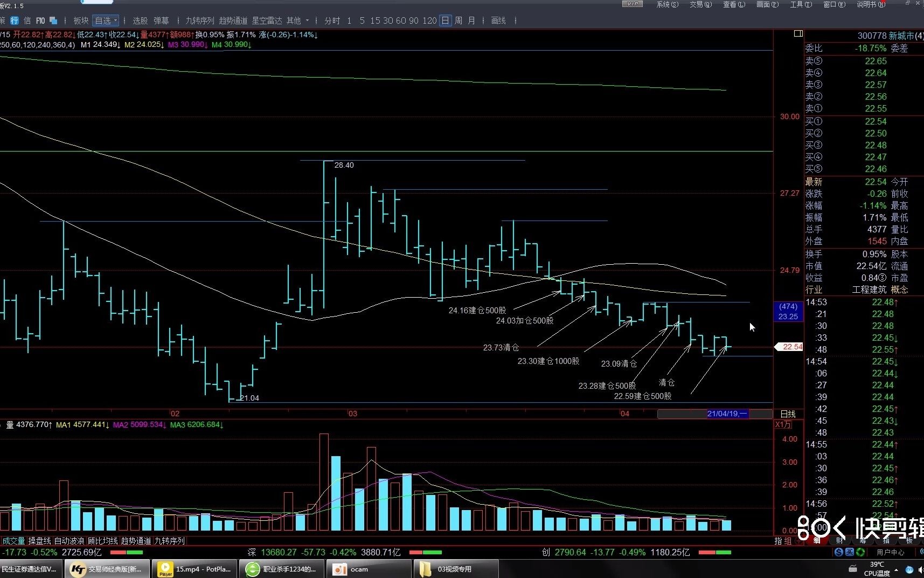Open the 民生证券通达信 taskbar window
The height and width of the screenshot is (578, 924).
(31, 569)
